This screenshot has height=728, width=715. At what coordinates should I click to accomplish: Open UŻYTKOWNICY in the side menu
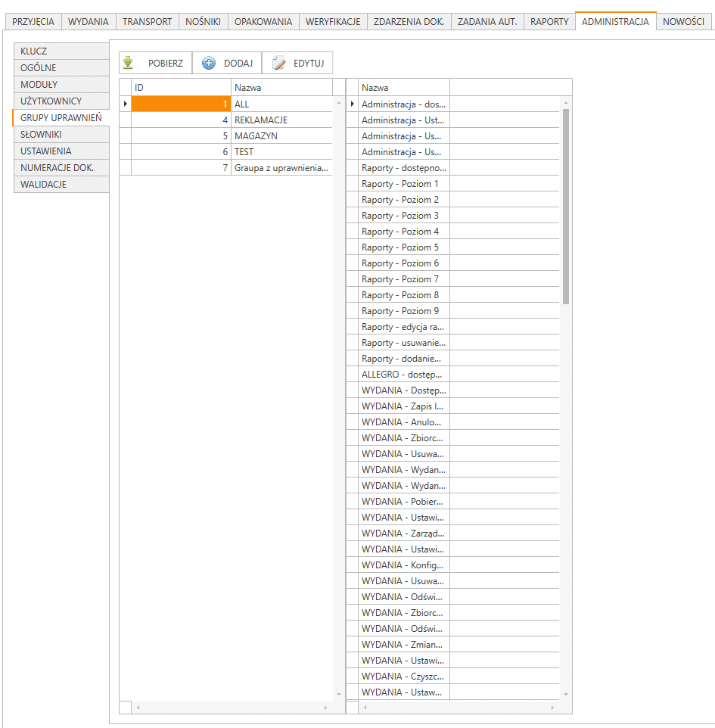click(61, 101)
